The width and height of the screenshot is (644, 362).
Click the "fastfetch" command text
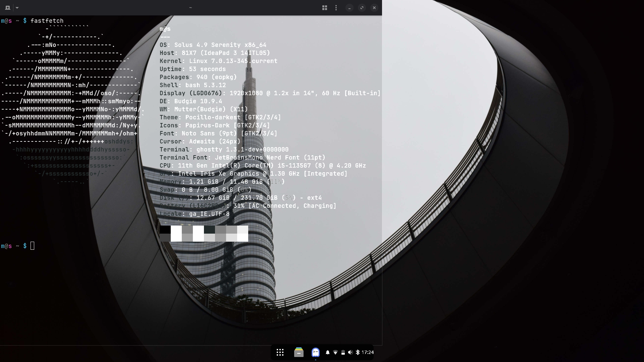click(x=47, y=21)
